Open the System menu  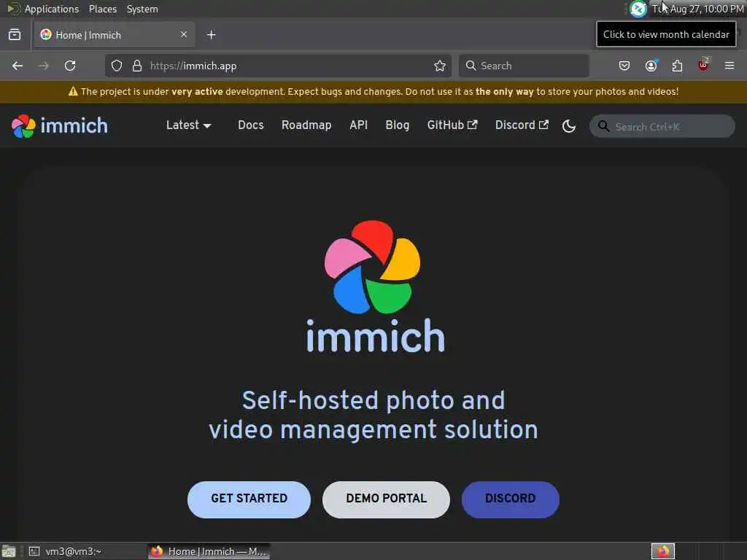(x=142, y=9)
